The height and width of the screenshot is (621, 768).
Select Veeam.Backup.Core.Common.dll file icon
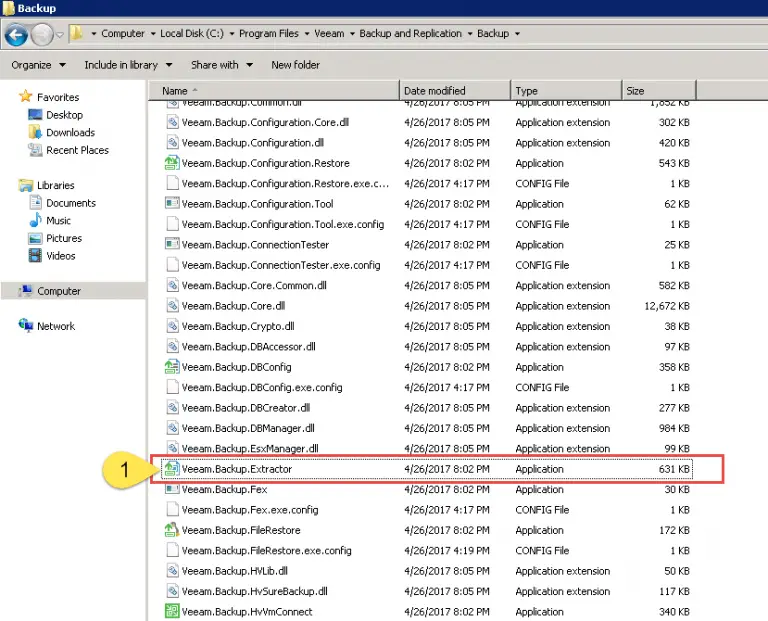[x=172, y=285]
